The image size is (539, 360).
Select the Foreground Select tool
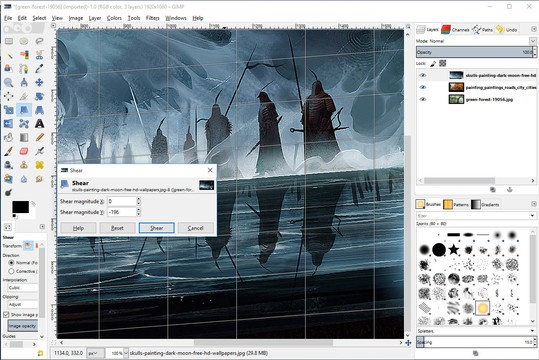(9, 69)
